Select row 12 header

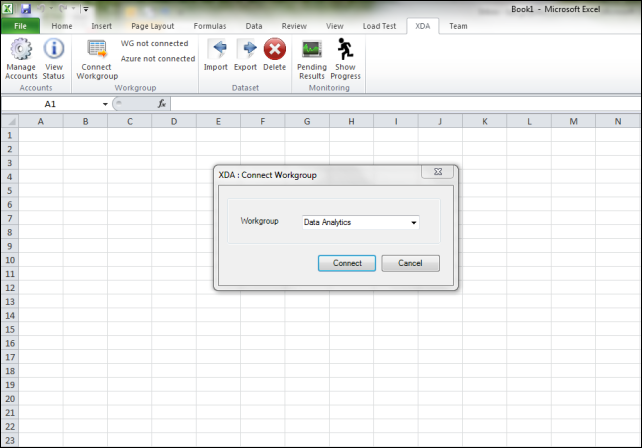[x=10, y=287]
